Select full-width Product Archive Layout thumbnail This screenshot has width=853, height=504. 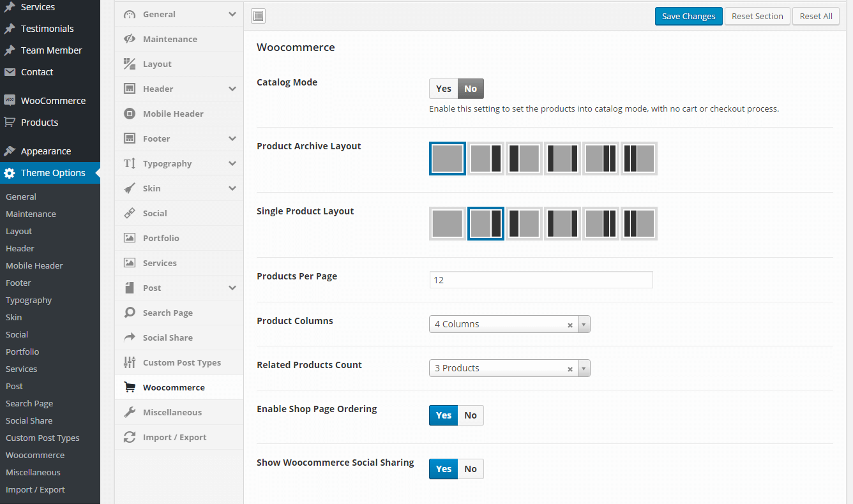click(x=447, y=158)
